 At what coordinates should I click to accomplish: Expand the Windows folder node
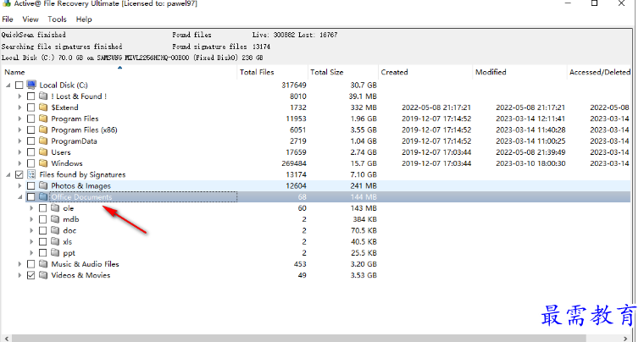pos(19,163)
